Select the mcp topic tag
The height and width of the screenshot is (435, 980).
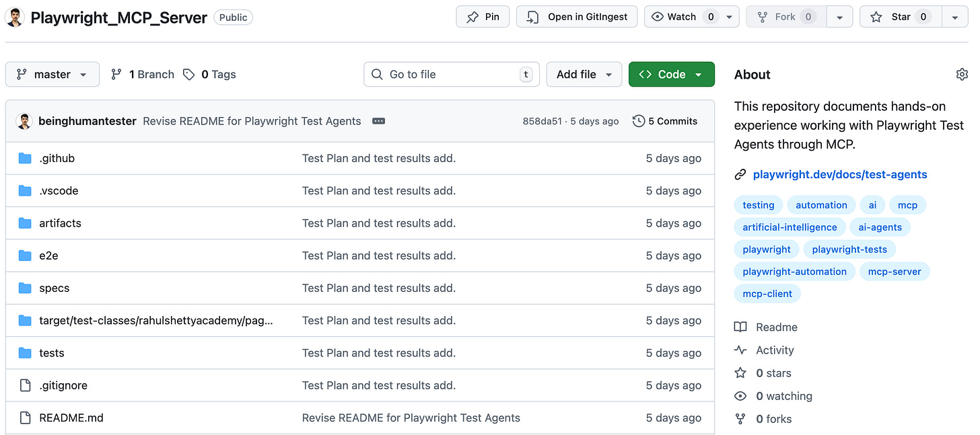coord(907,205)
